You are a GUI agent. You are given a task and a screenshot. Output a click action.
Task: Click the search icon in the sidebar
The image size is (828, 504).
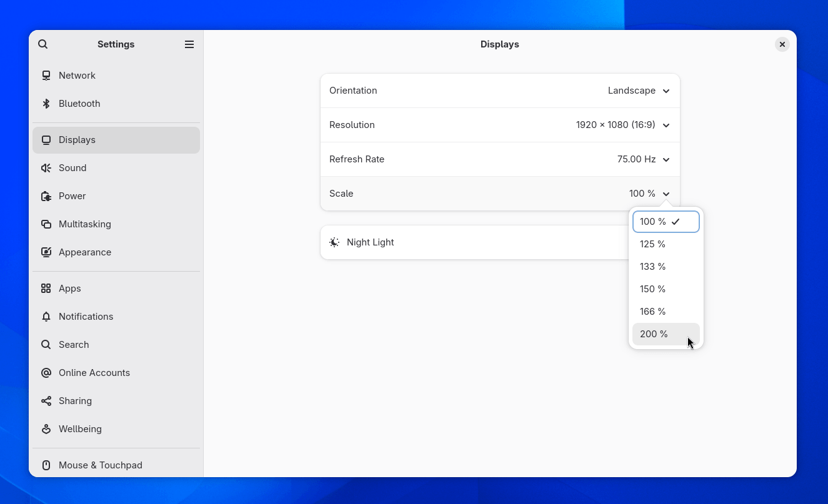pos(42,44)
